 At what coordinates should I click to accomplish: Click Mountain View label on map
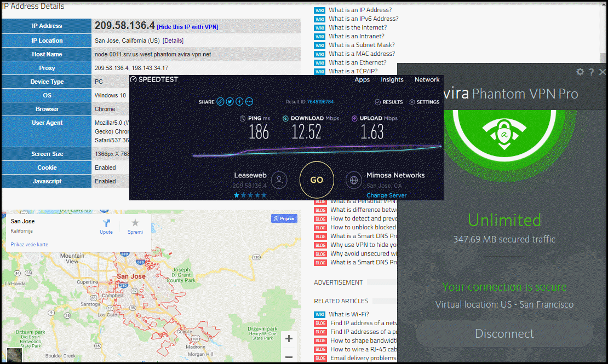pos(72,258)
